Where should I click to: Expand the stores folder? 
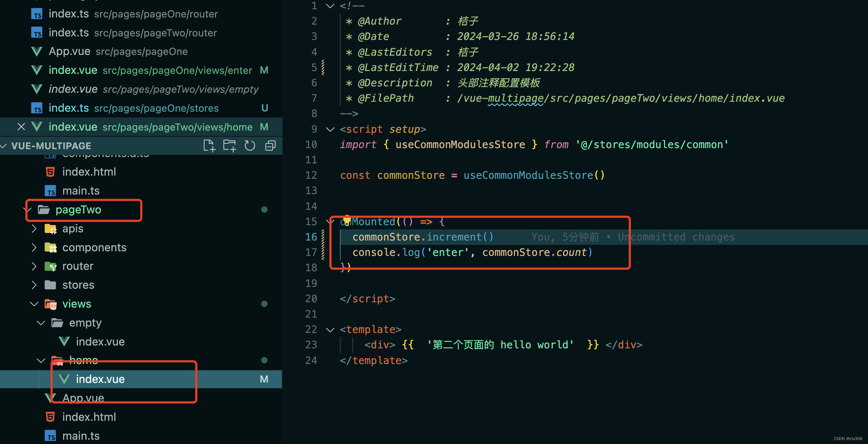click(x=34, y=285)
